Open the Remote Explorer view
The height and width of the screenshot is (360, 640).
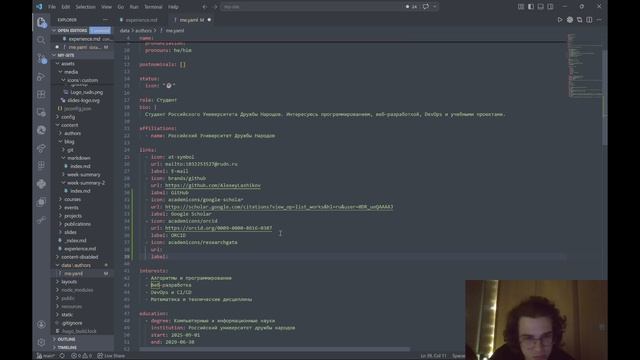(x=41, y=112)
